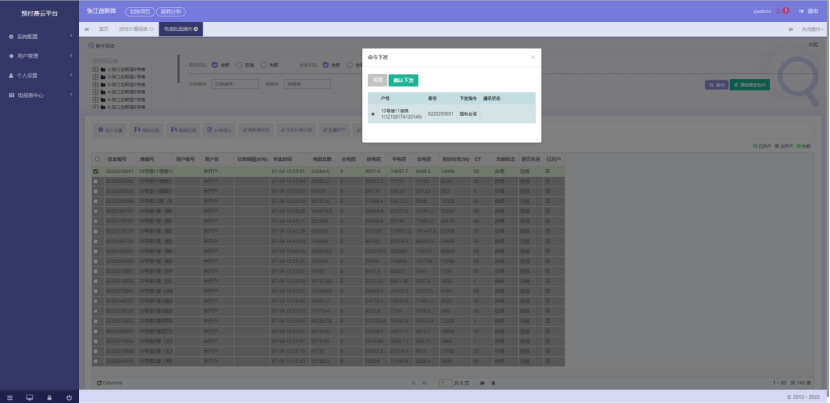
Task: Click the 电报表中心 grid icon in sidebar
Action: pos(11,94)
